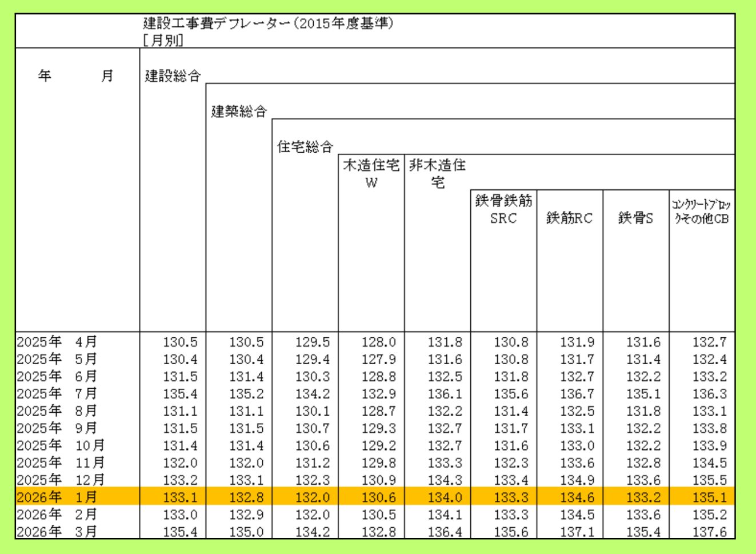Click the 年 月 header label

tap(76, 75)
